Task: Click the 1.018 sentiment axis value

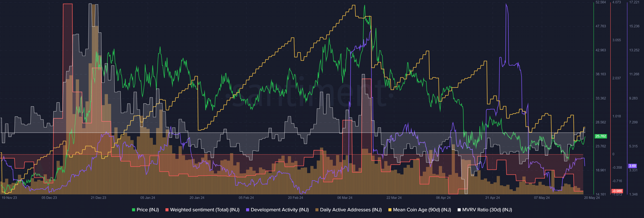Action: 617,116
